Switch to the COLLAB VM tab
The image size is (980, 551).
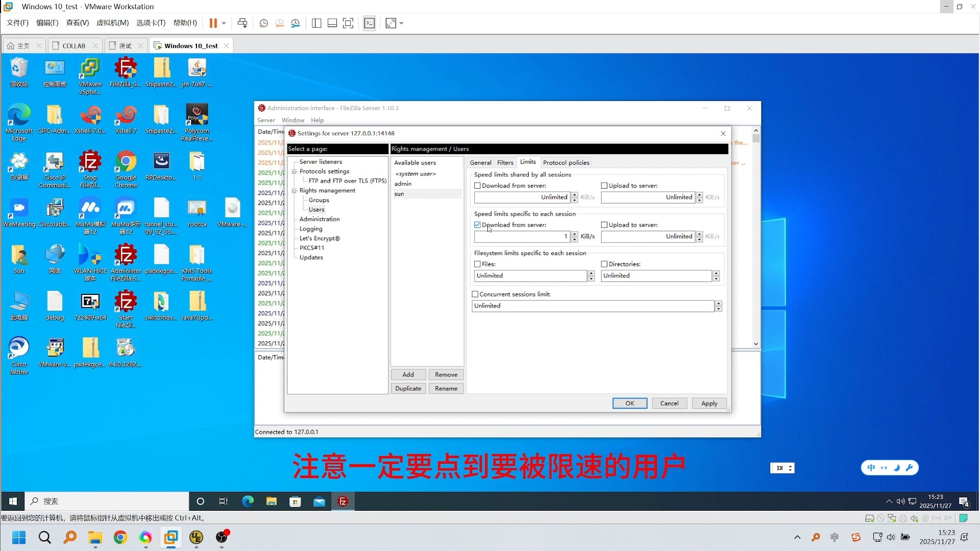click(x=75, y=46)
